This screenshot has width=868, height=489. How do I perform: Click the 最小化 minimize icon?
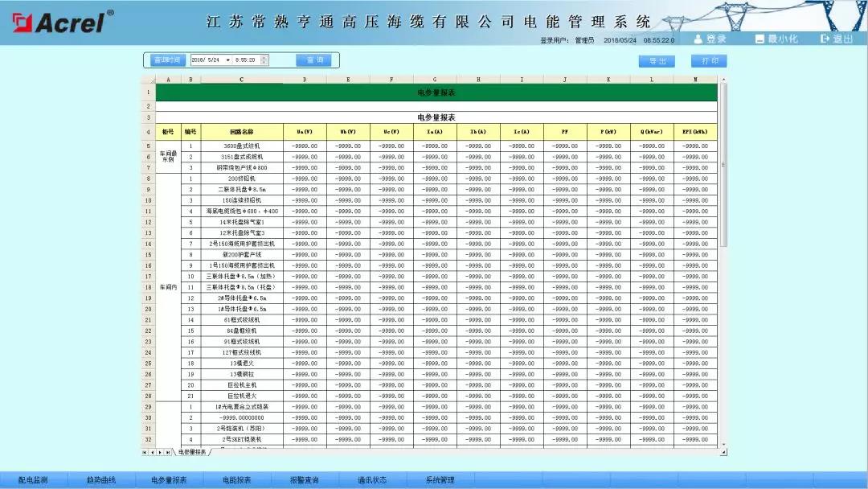(x=759, y=39)
